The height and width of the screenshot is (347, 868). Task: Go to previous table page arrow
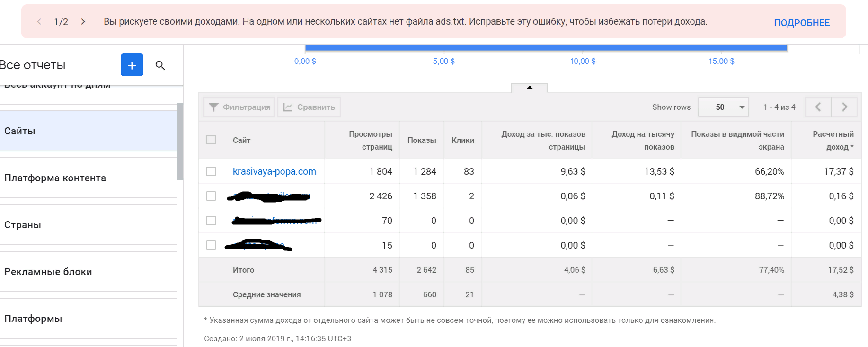(818, 107)
